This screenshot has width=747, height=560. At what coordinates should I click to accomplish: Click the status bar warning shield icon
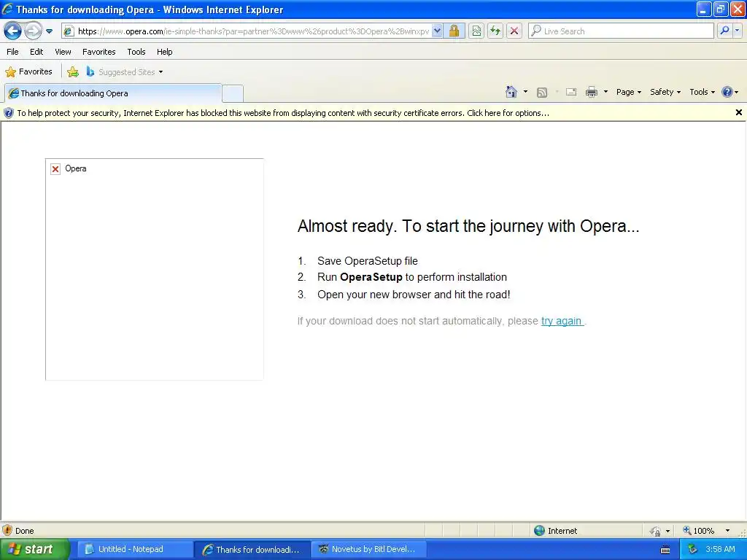(7, 531)
